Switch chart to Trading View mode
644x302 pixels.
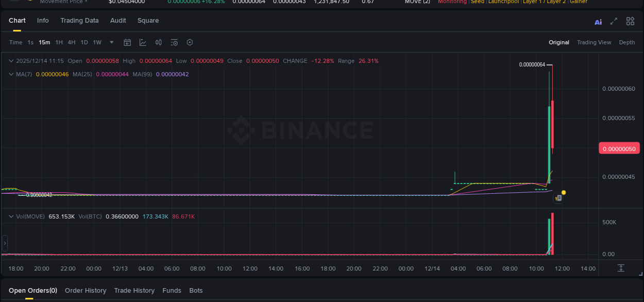click(594, 42)
